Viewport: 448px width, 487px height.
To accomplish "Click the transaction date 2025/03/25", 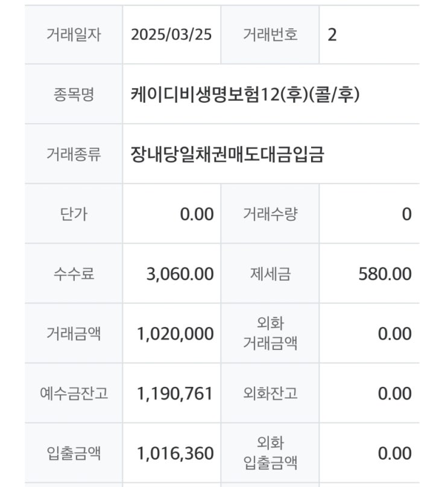I will (171, 34).
